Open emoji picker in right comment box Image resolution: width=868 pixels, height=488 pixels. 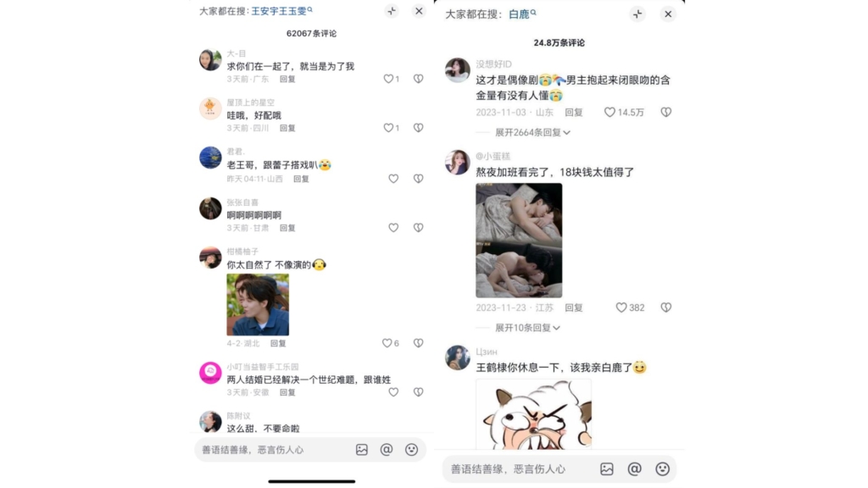(663, 469)
